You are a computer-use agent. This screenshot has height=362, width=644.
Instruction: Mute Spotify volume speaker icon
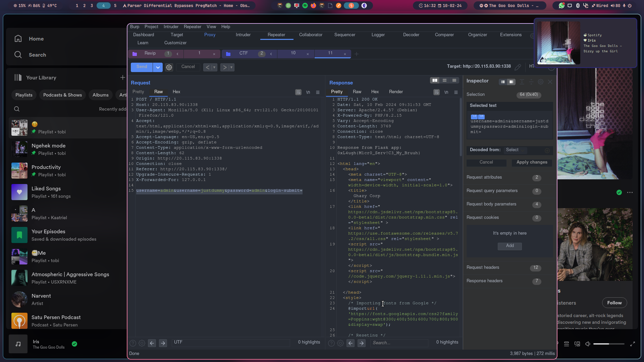click(588, 344)
